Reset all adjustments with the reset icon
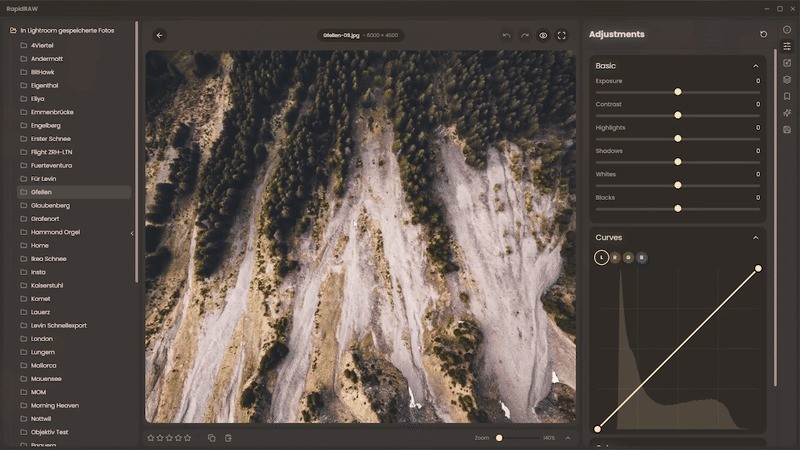 click(x=764, y=34)
